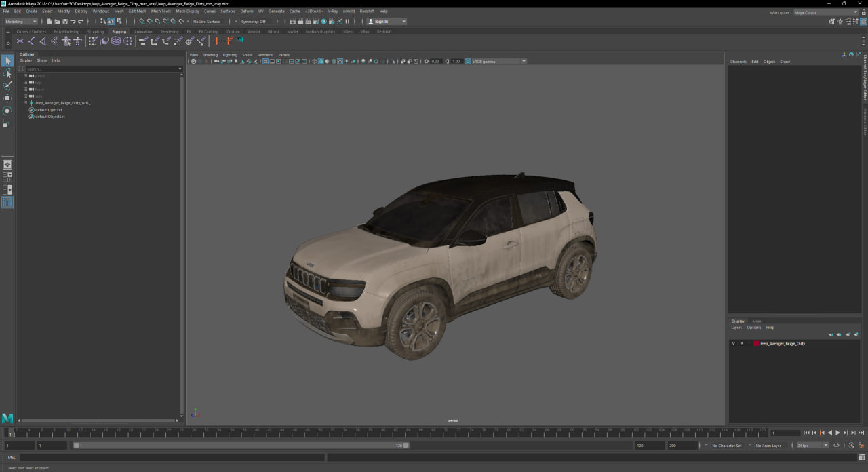
Task: Pause Viewport 2.0 display update
Action: tap(347, 21)
